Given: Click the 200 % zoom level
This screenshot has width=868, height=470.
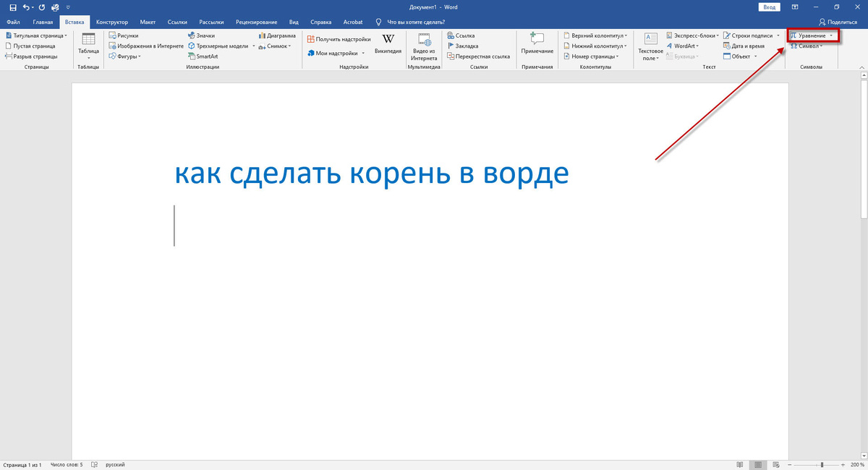Looking at the screenshot, I should [856, 464].
